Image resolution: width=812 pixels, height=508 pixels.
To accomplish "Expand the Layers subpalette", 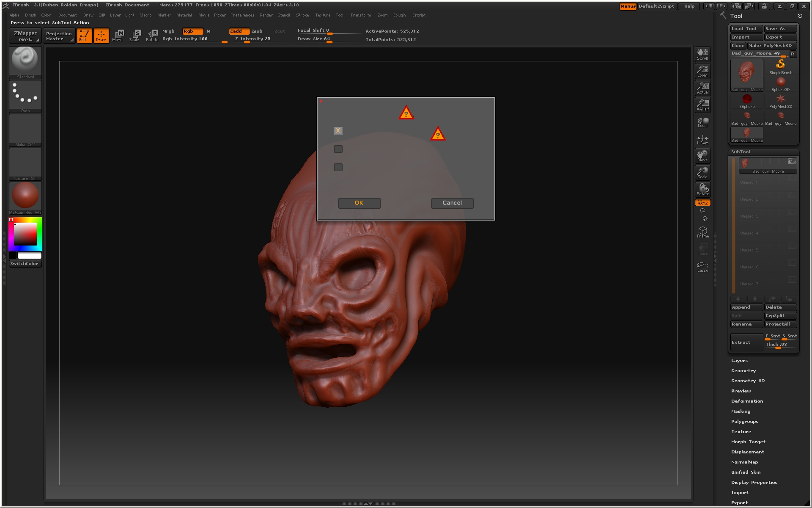I will (739, 361).
